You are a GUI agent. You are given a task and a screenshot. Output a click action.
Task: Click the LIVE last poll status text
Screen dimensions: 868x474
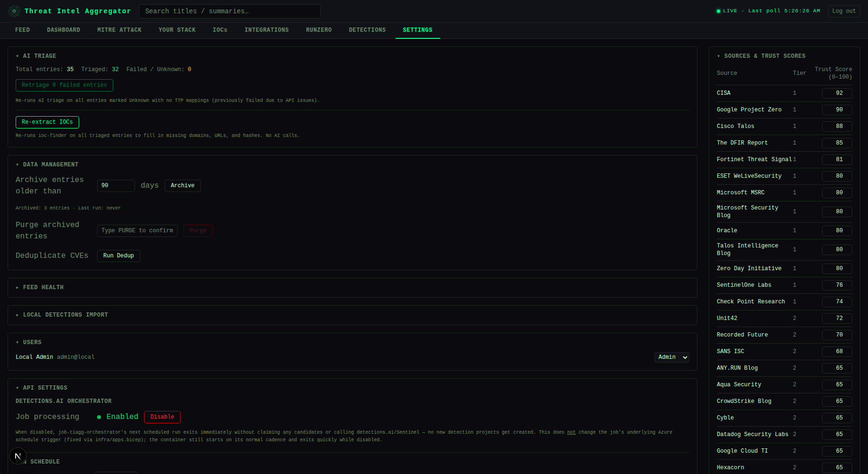tap(768, 11)
